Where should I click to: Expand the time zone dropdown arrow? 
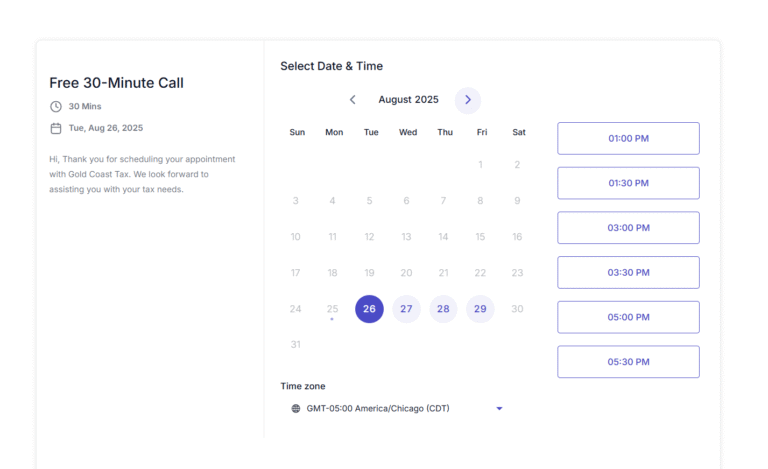click(x=499, y=409)
